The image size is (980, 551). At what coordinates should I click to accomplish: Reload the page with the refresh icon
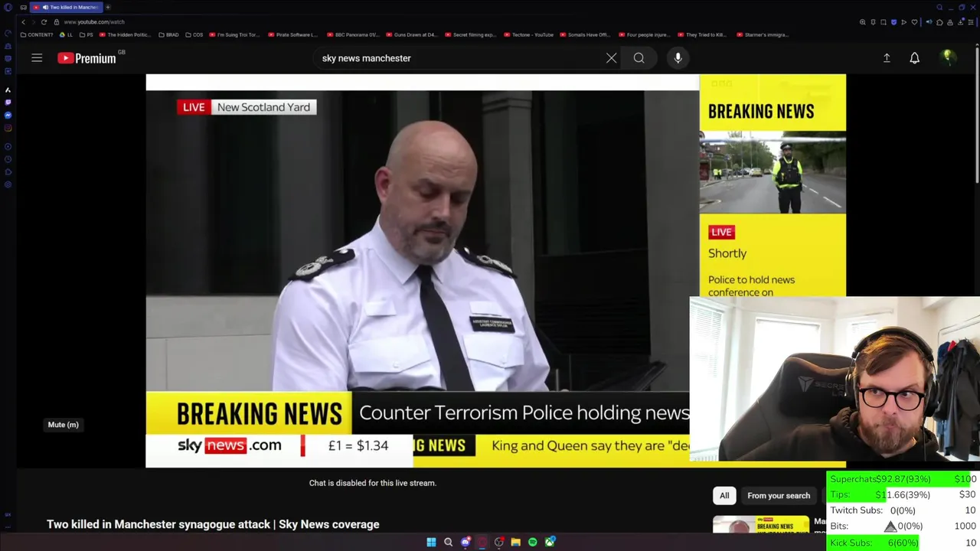click(44, 22)
